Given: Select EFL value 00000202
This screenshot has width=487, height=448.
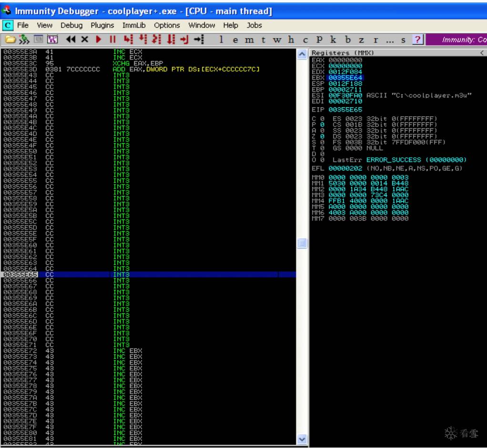Looking at the screenshot, I should [x=345, y=168].
